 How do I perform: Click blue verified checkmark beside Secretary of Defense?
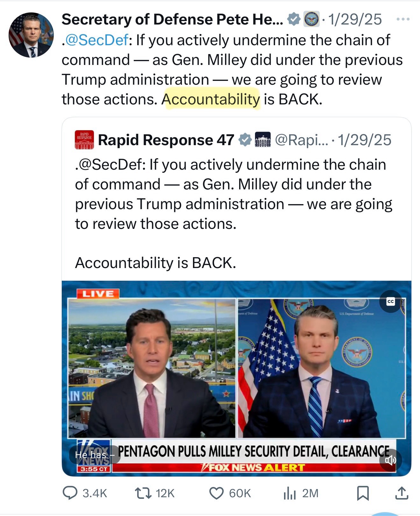294,19
